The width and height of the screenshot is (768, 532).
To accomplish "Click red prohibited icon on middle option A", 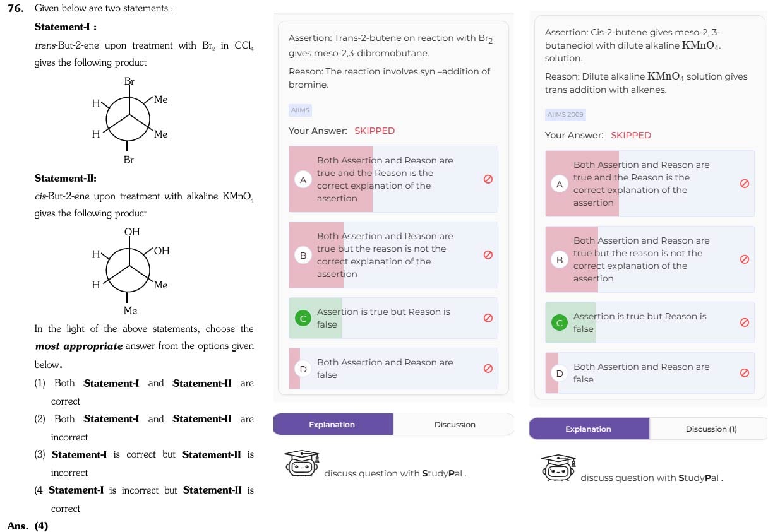I will tap(488, 179).
